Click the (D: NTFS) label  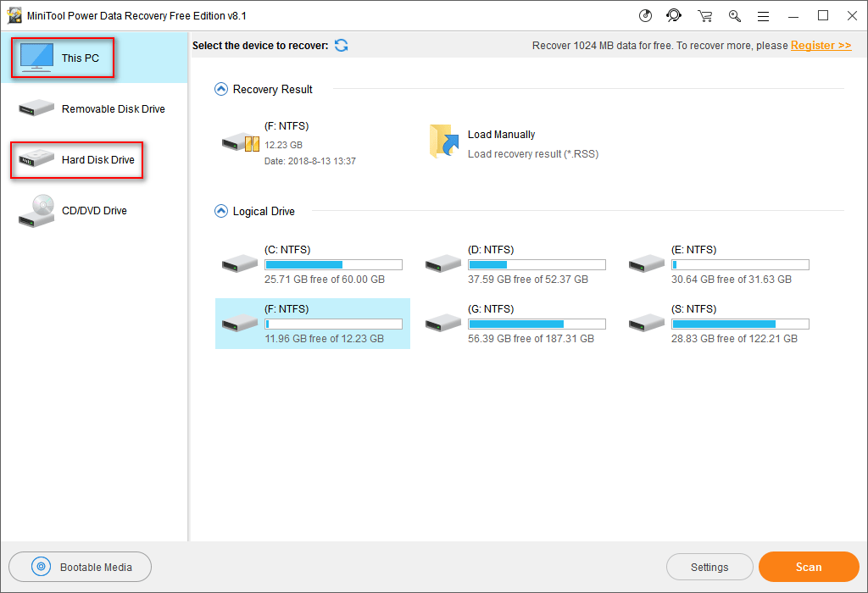coord(491,249)
